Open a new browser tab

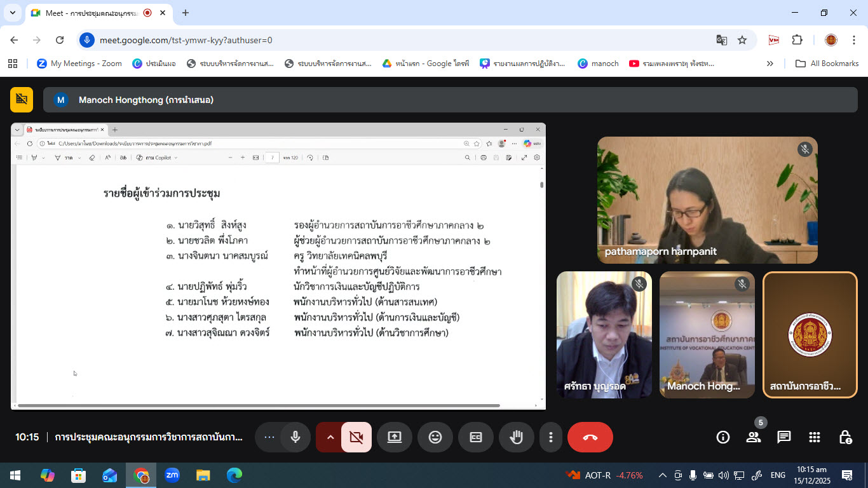[186, 13]
